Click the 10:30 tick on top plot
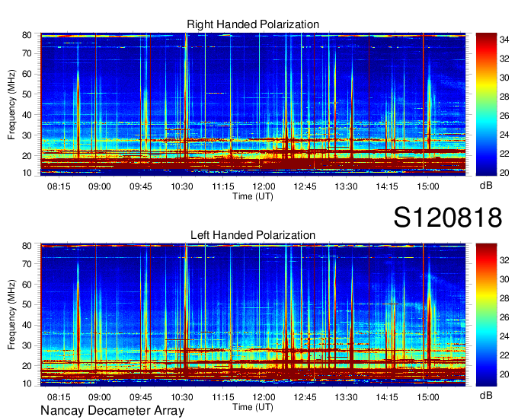The height and width of the screenshot is (420, 518). 182,186
